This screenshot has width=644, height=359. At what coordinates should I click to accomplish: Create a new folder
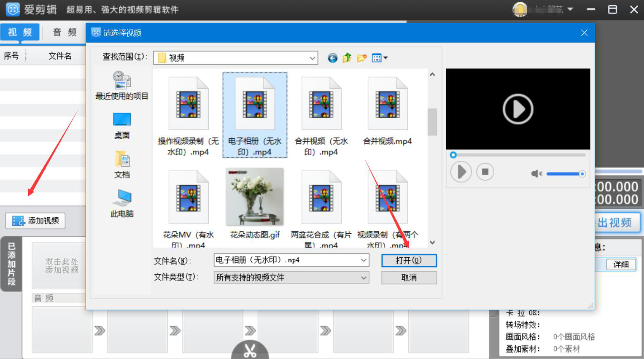361,58
